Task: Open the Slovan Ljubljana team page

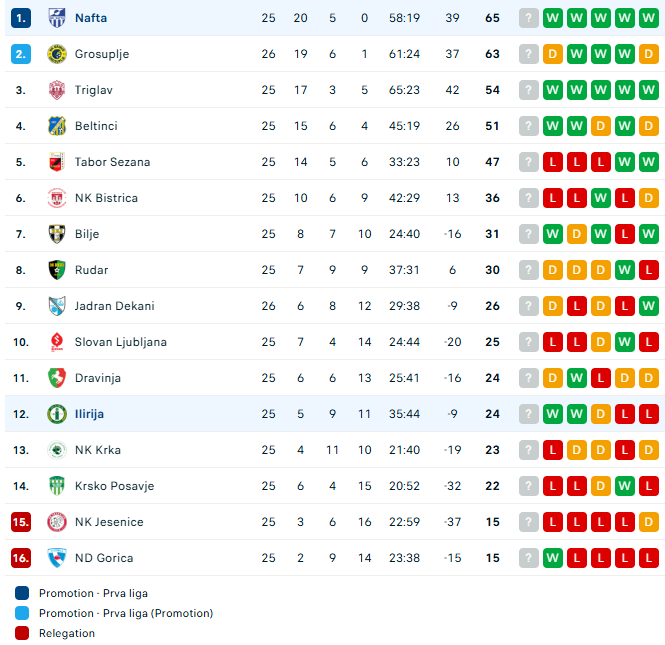Action: coord(120,342)
